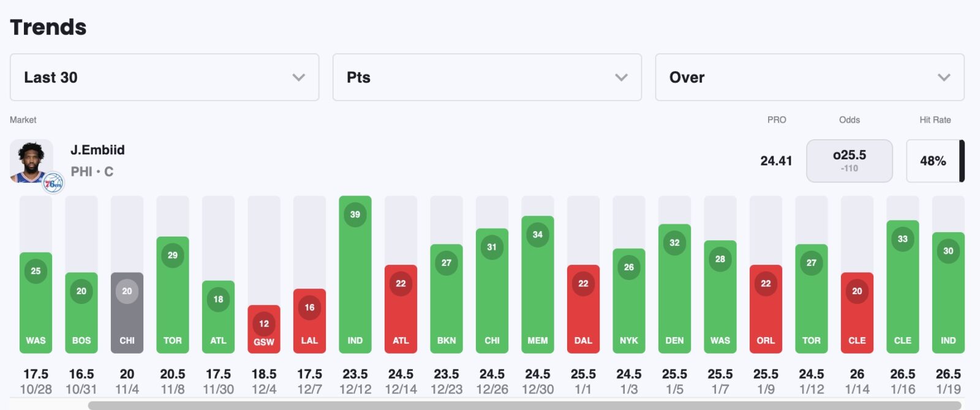Click the 25-point WAS bar on 10/28

36,303
